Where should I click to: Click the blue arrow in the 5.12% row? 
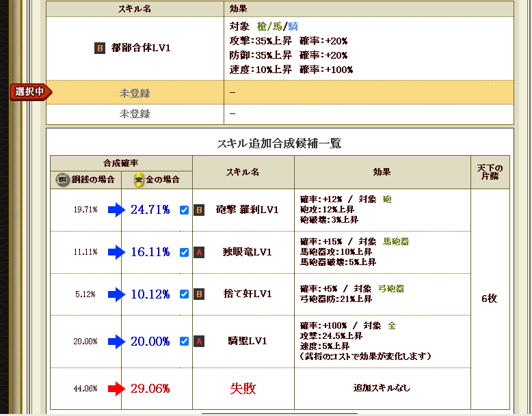116,294
